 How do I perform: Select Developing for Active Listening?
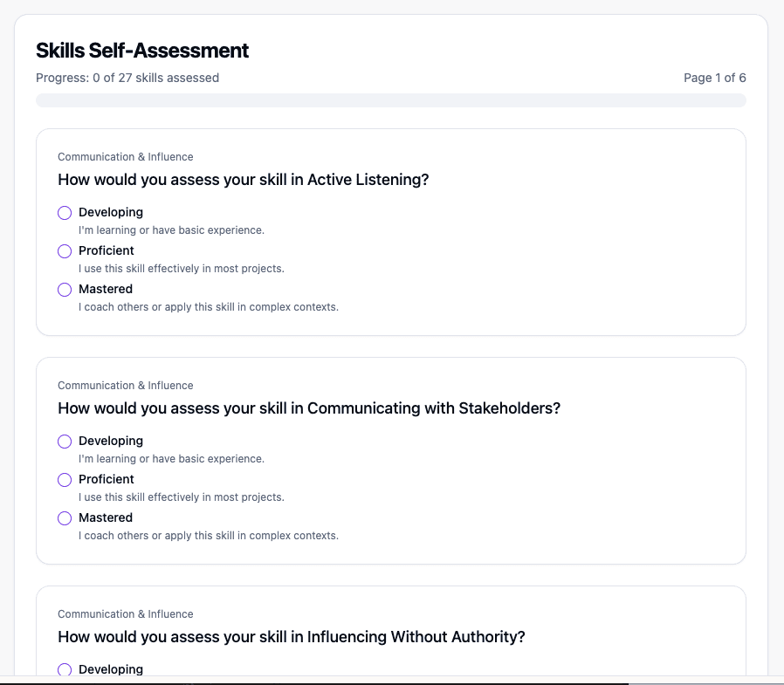[65, 213]
